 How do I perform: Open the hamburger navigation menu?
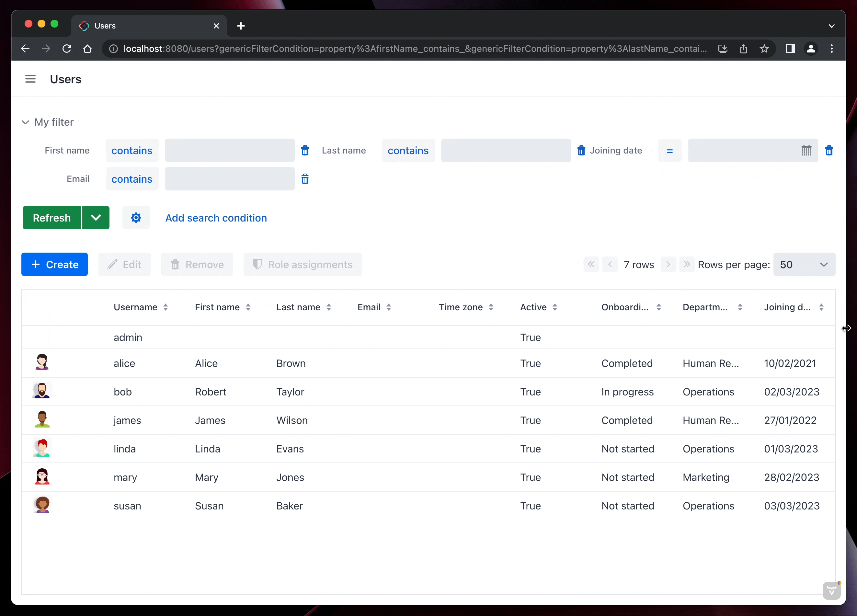[30, 79]
